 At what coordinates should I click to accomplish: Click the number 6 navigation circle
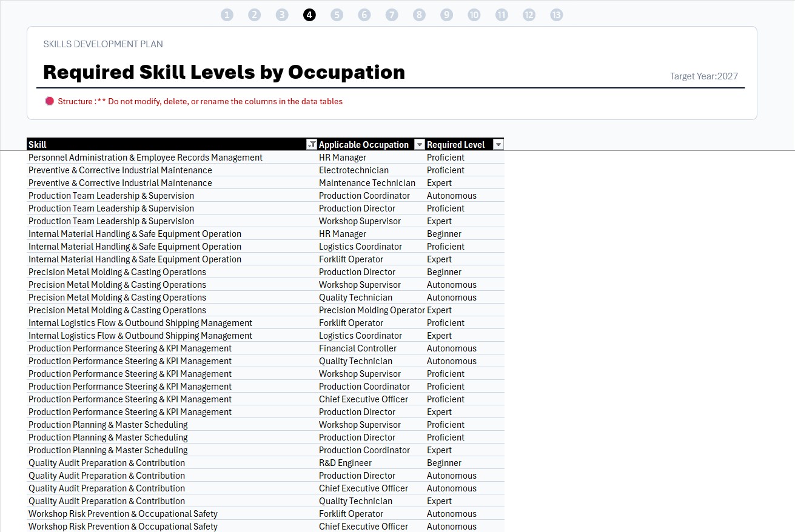point(364,15)
